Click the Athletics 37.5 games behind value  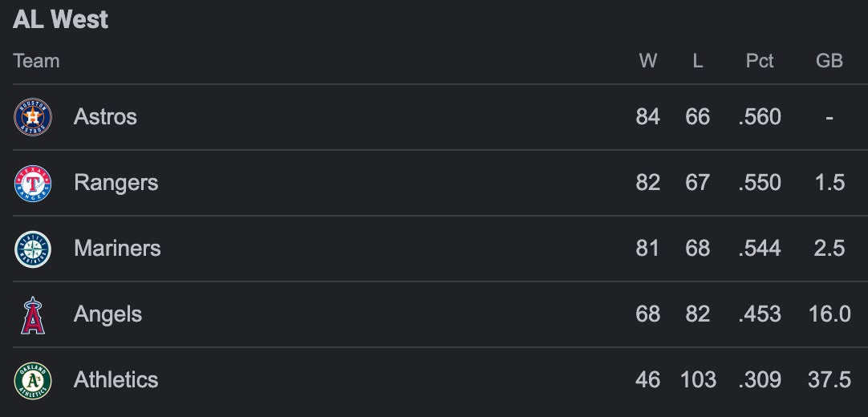pyautogui.click(x=829, y=380)
